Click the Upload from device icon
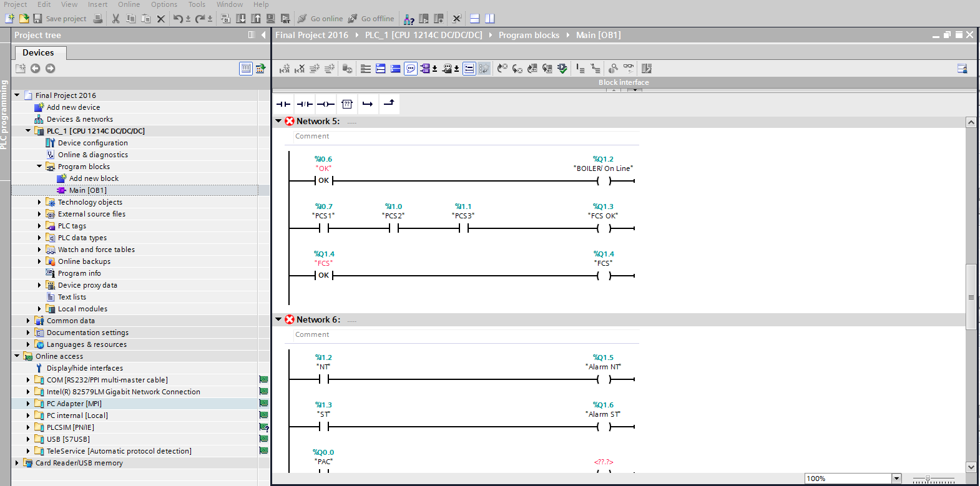 click(x=256, y=19)
